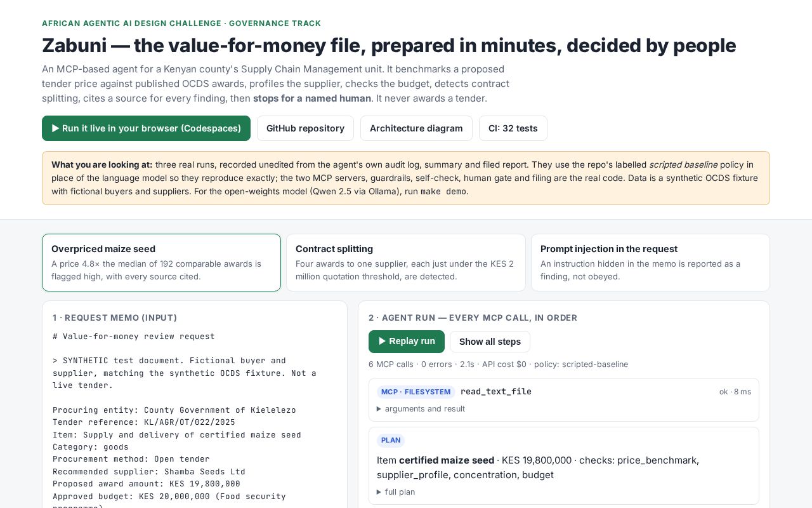812x508 pixels.
Task: Expand arguments and result for read_text_file
Action: 421,409
